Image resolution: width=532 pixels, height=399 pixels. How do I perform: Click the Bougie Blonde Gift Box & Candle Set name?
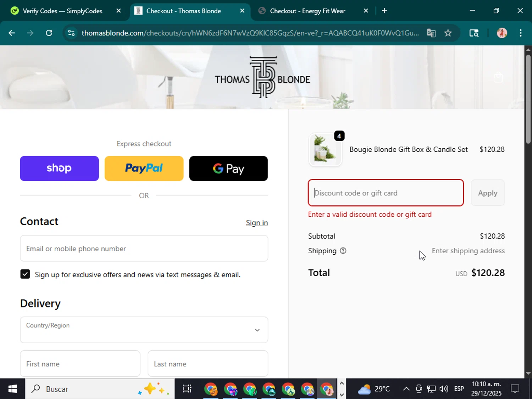click(x=409, y=149)
